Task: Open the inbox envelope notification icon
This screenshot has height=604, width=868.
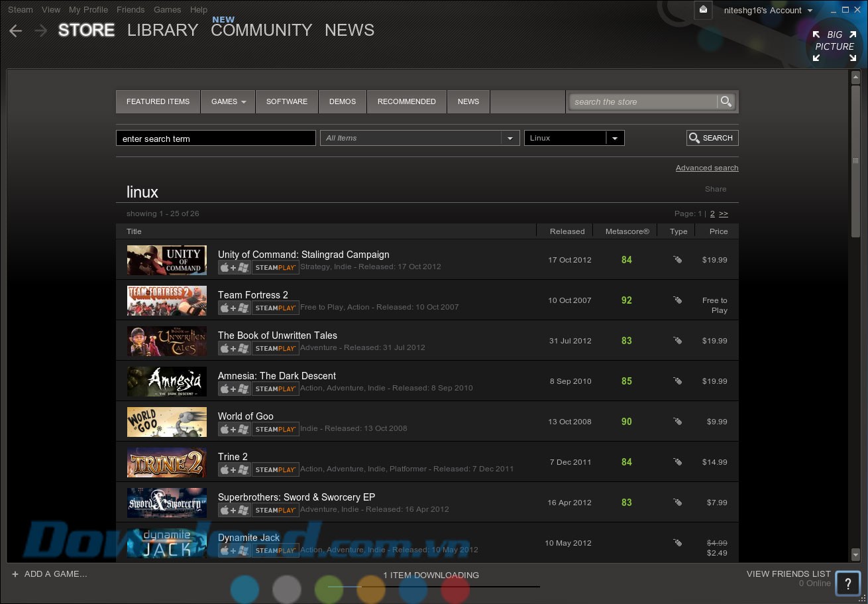Action: point(703,10)
